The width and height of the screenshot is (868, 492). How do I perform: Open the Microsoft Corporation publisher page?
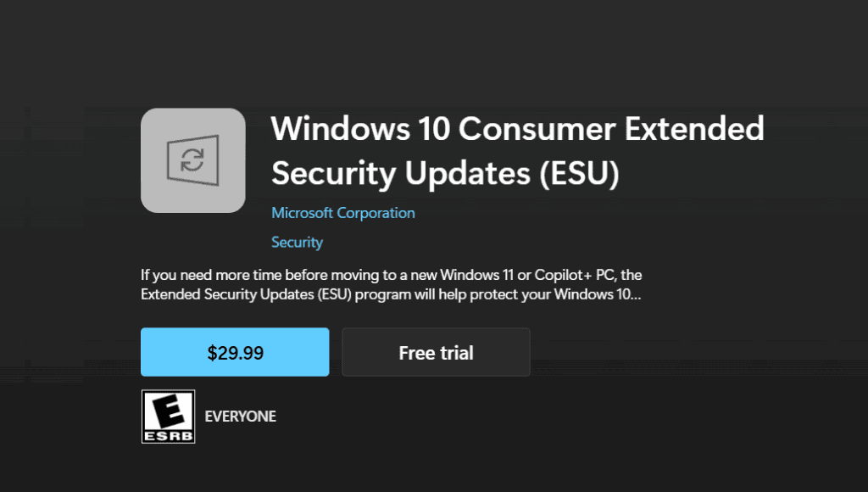pyautogui.click(x=342, y=212)
